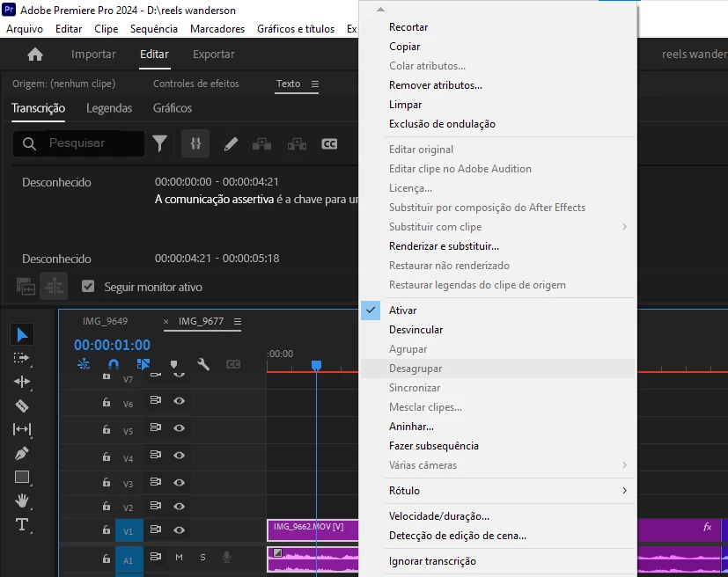Toggle A1 track targeting button
Viewport: 728px width, 577px height.
[129, 561]
